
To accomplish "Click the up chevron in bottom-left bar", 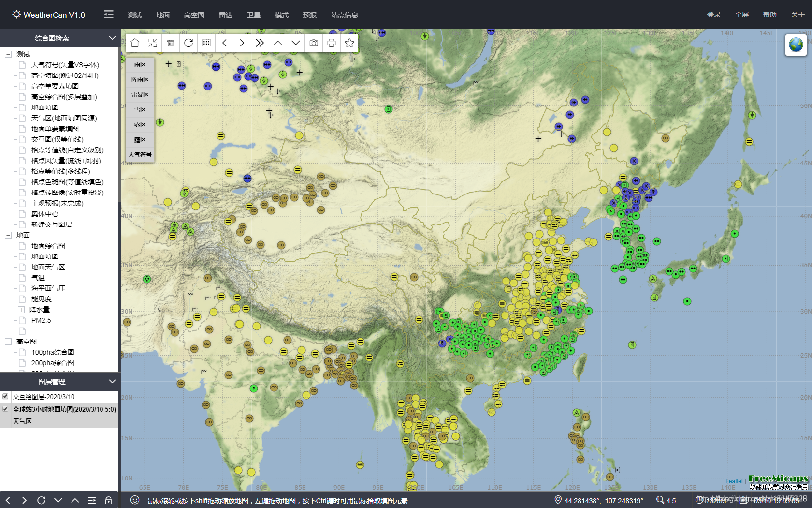I will pyautogui.click(x=75, y=500).
